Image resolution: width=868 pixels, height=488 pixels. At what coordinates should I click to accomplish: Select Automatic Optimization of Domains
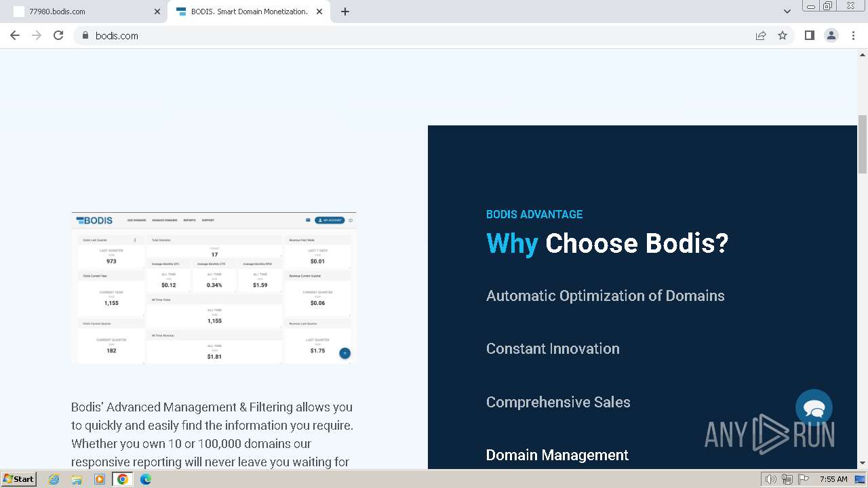click(605, 296)
